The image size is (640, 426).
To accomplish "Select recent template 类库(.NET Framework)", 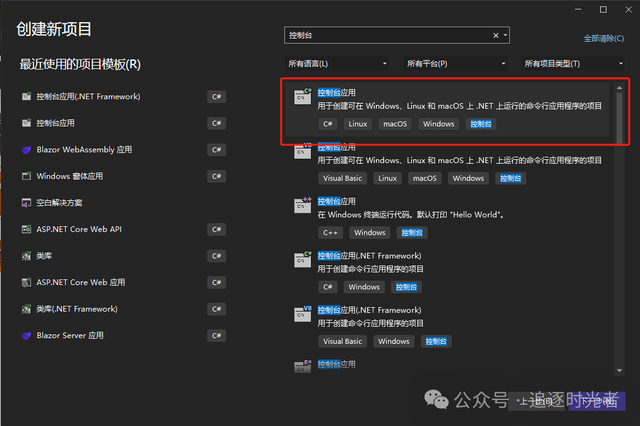I will 77,309.
